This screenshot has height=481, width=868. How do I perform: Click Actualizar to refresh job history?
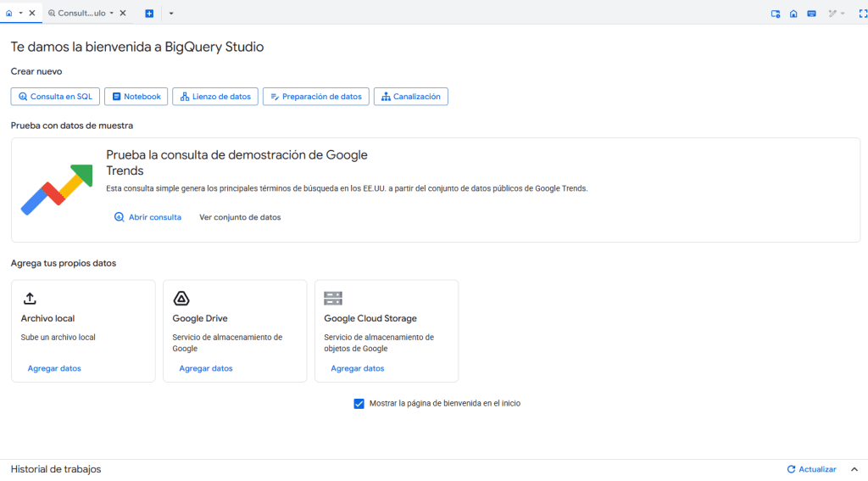point(811,469)
